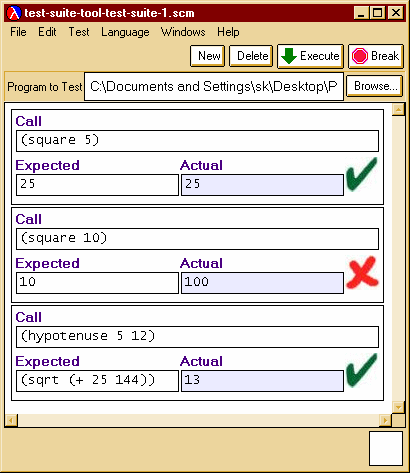Click the scroll down arrow of test list
Image resolution: width=410 pixels, height=473 pixels.
pyautogui.click(x=398, y=407)
